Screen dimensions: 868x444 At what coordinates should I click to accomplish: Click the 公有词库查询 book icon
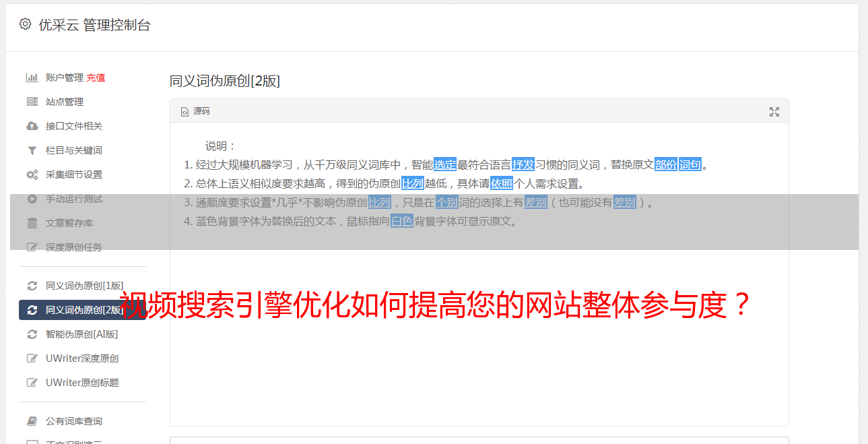coord(32,421)
